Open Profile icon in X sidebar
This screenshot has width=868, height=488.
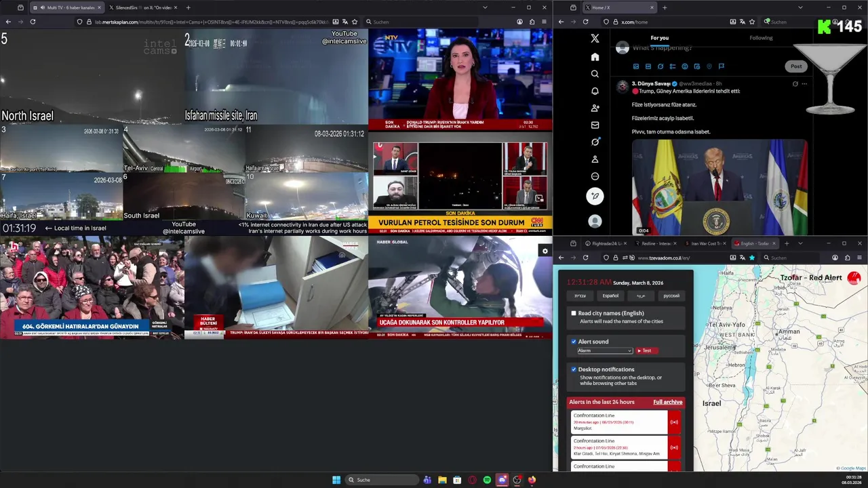(595, 159)
